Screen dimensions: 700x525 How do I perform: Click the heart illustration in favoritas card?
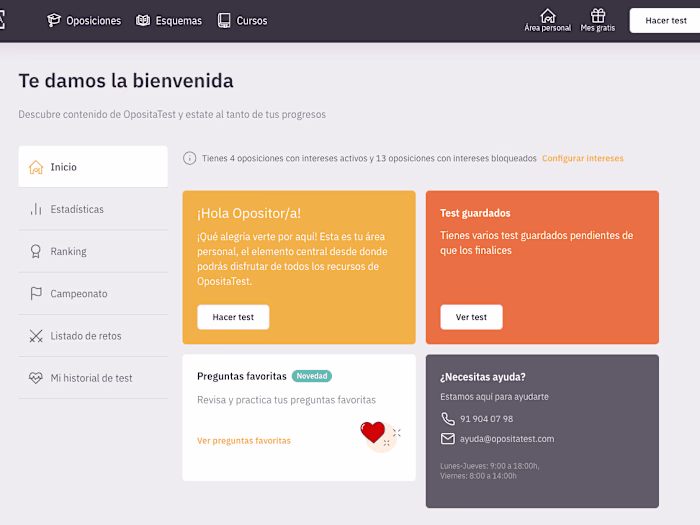374,433
